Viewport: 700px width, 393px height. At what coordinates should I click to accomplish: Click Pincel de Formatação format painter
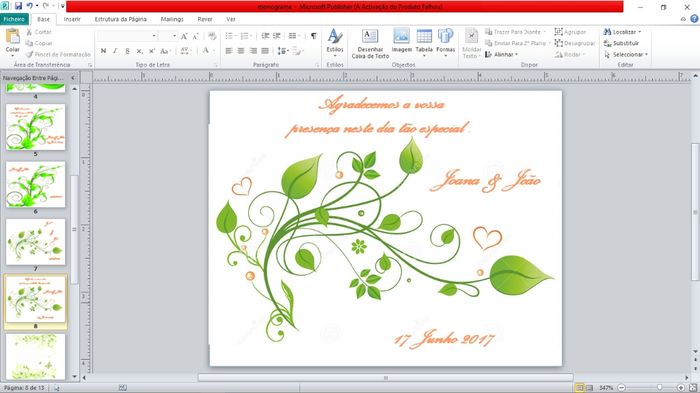coord(58,54)
